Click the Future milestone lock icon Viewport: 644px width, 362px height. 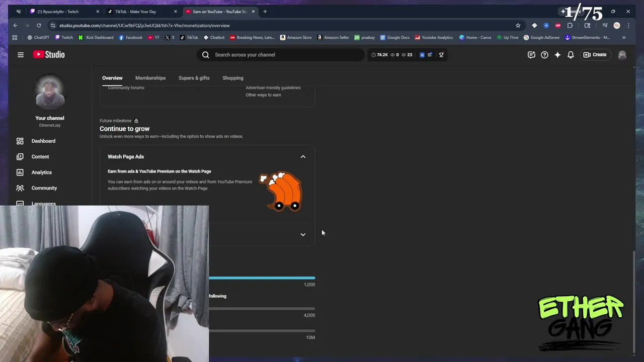click(136, 121)
